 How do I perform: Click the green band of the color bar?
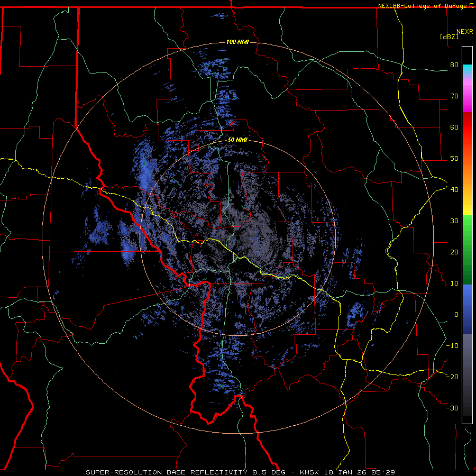[467, 250]
